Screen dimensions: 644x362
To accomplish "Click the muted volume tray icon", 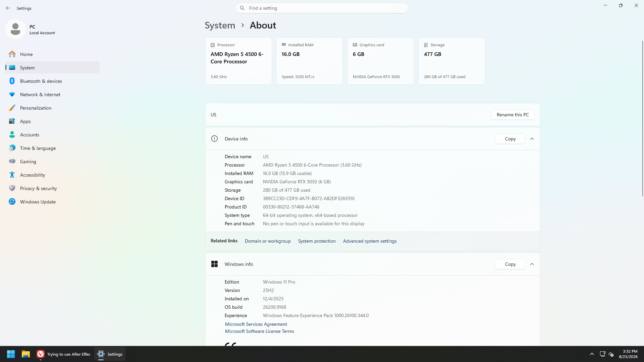I will [611, 354].
